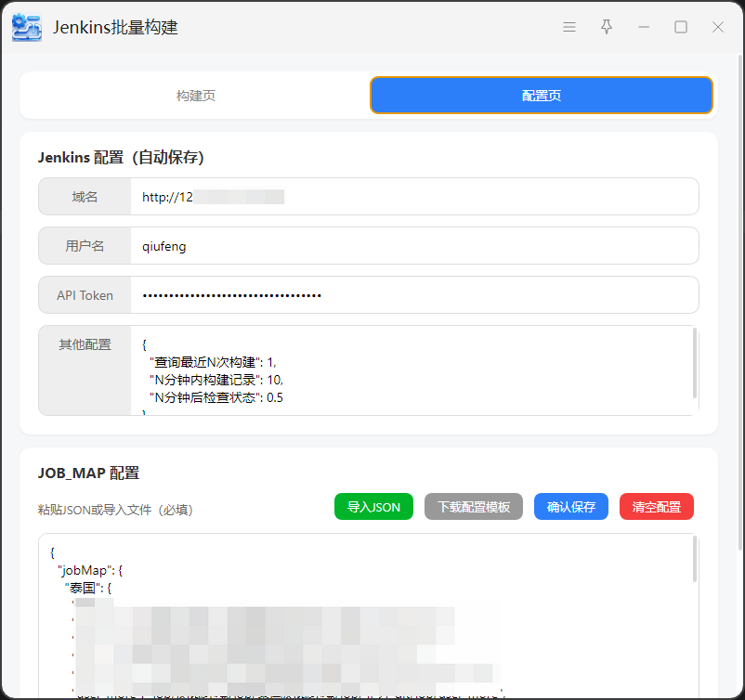This screenshot has width=745, height=700.
Task: Open the hamburger menu icon in title bar
Action: [x=569, y=27]
